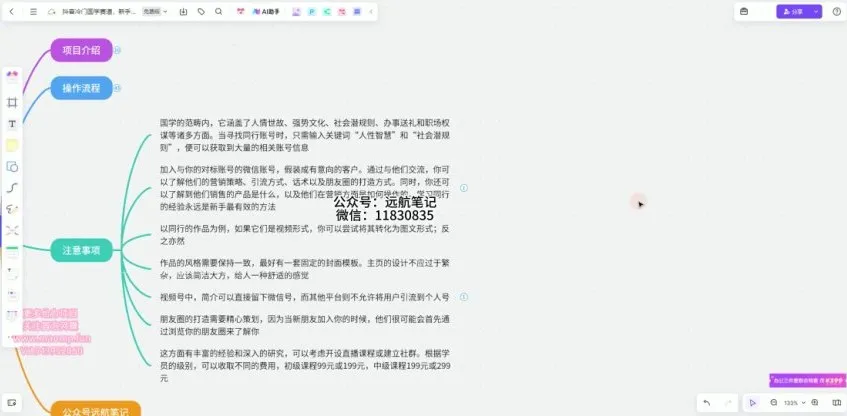Open search with the magnifier icon
The height and width of the screenshot is (416, 847).
click(218, 11)
